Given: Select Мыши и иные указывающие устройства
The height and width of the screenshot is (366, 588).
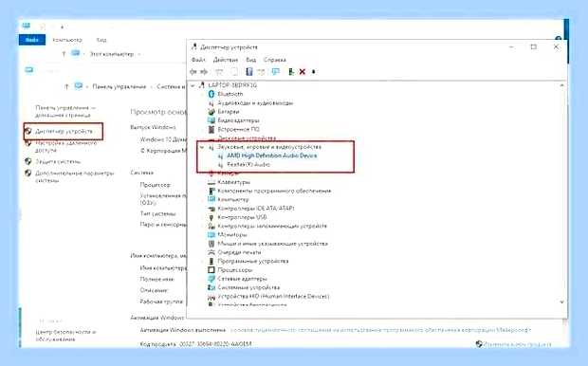Looking at the screenshot, I should pos(272,244).
